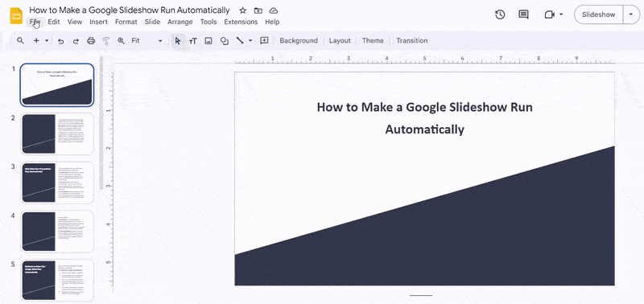Open the Edit menu
Screen dimensions: 644x304
(x=54, y=22)
